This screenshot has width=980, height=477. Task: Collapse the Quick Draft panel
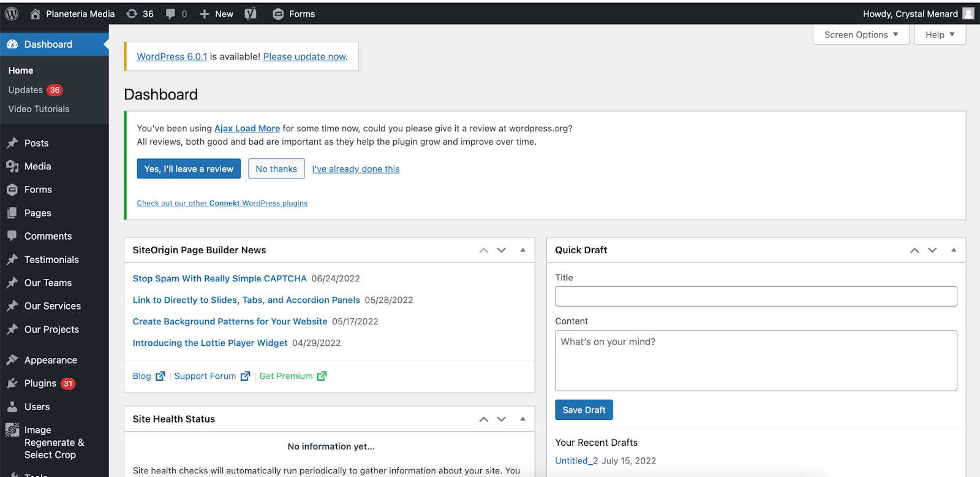[x=954, y=250]
